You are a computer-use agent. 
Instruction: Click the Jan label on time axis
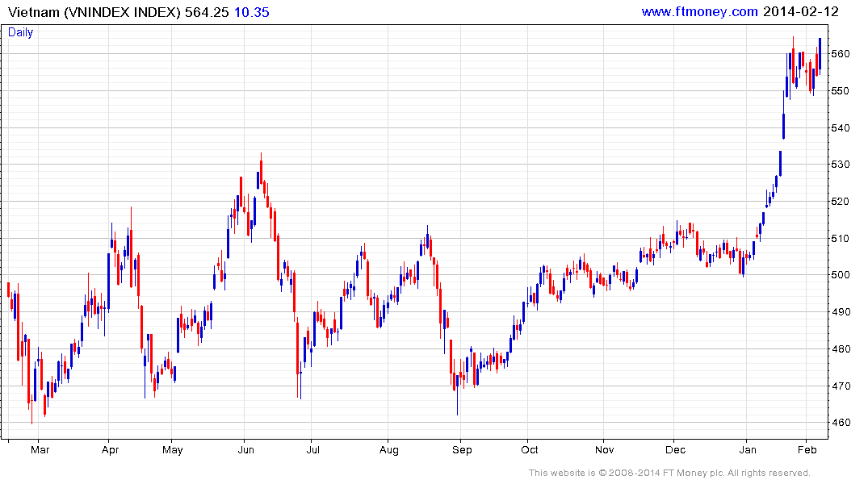coord(748,449)
